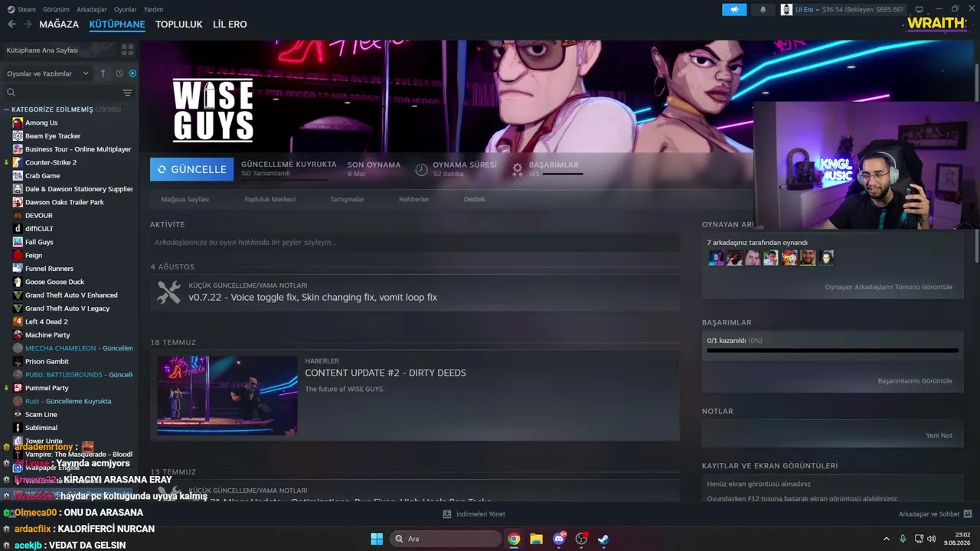Open Friends and Chat icon
This screenshot has width=980, height=551.
coord(968,514)
